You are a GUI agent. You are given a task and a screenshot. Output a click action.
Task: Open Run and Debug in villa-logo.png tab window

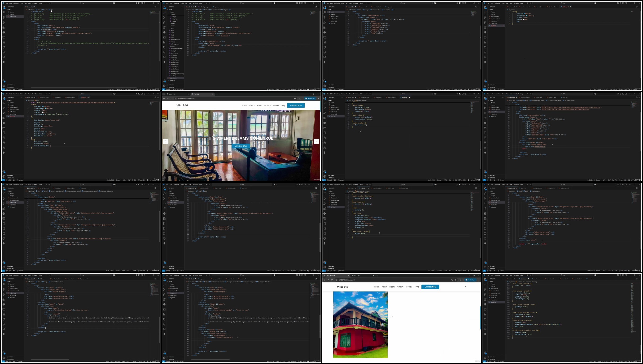164,22
